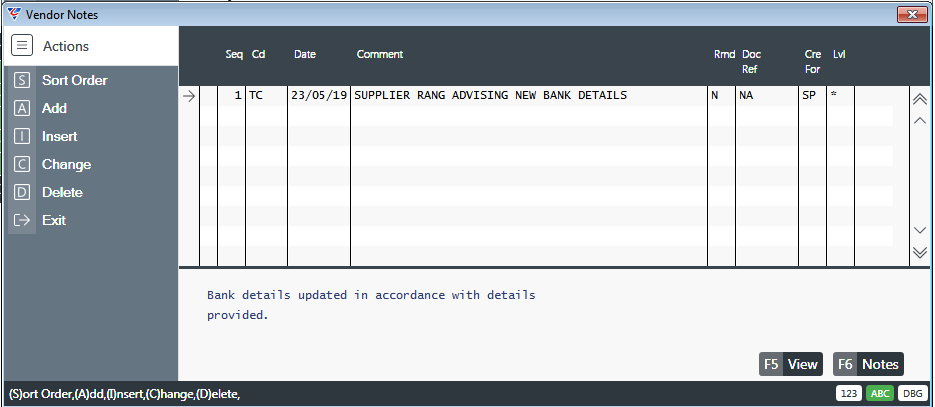Move up one row with single chevron

click(x=919, y=120)
